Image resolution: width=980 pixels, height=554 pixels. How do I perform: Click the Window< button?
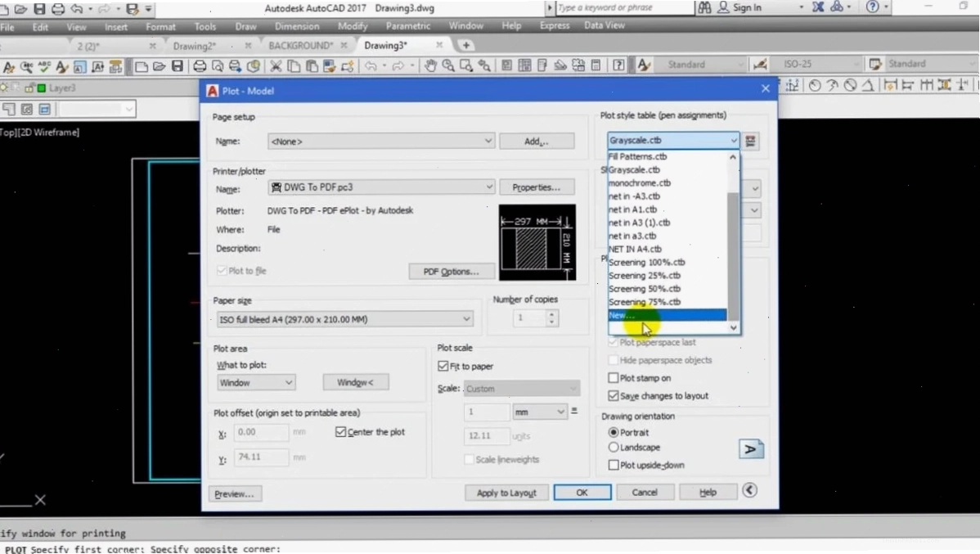coord(355,382)
